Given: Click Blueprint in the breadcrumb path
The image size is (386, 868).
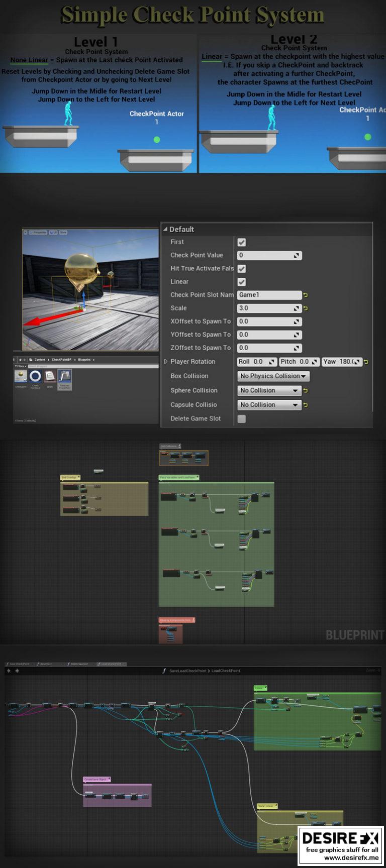Looking at the screenshot, I should coord(84,360).
